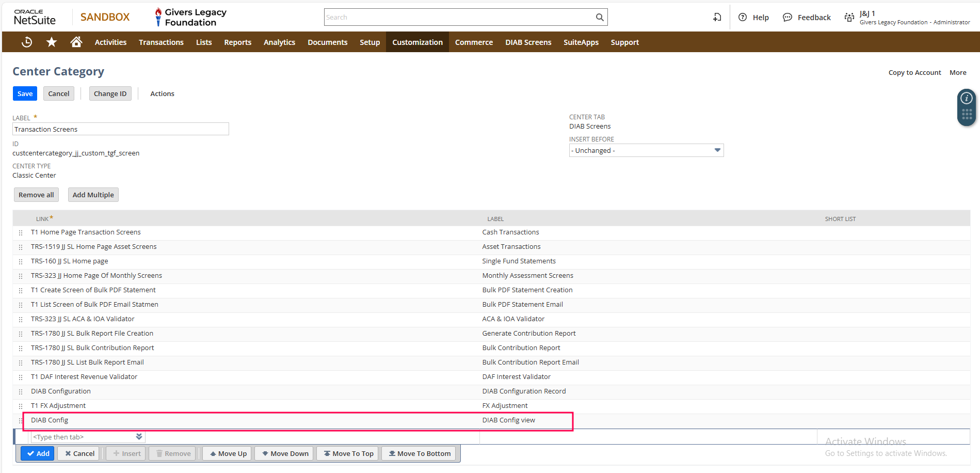Open the DIAB Screens menu

[x=528, y=42]
